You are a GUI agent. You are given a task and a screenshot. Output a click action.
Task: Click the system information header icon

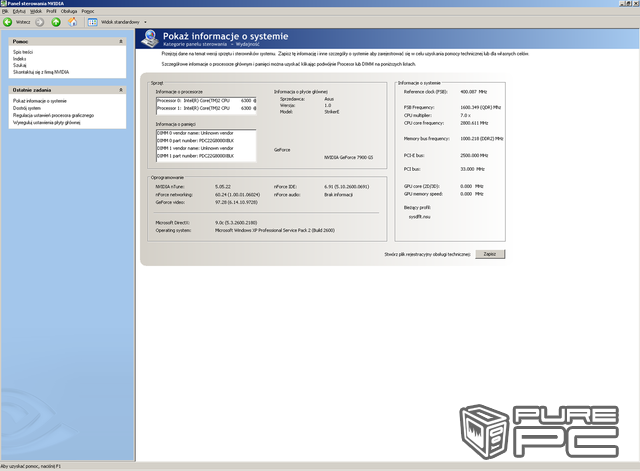tap(150, 38)
